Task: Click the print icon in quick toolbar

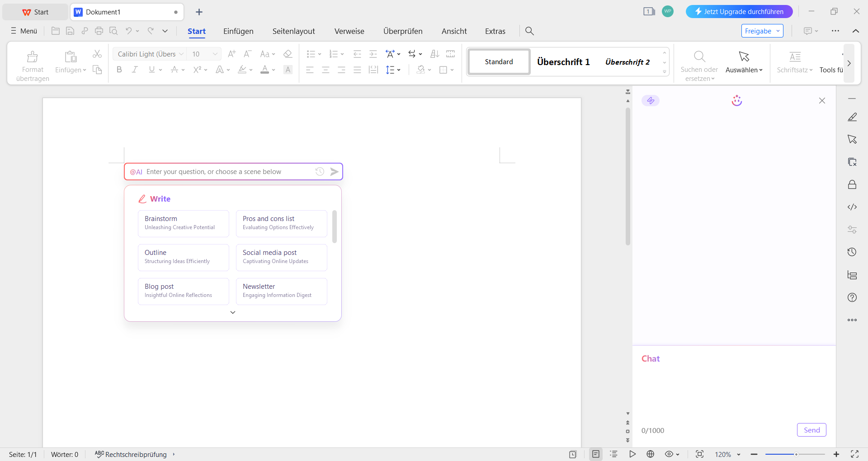Action: 99,31
